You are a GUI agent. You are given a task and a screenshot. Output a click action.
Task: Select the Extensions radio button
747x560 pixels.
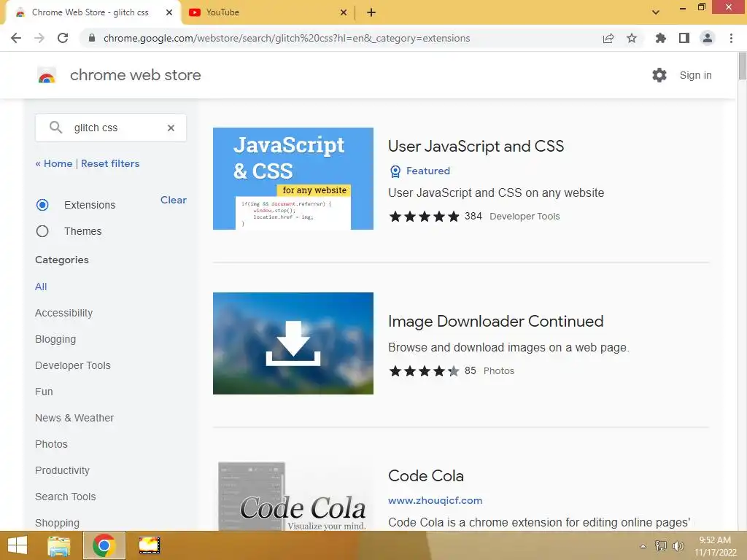click(42, 205)
